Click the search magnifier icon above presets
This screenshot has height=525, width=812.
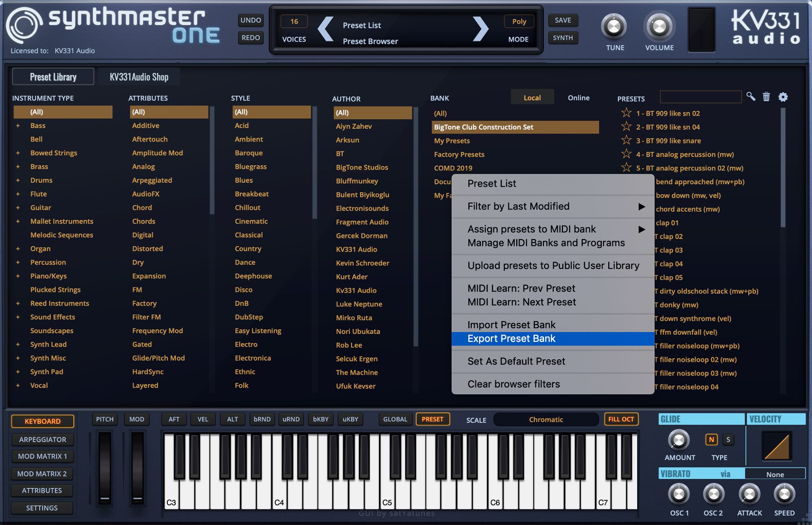[751, 97]
